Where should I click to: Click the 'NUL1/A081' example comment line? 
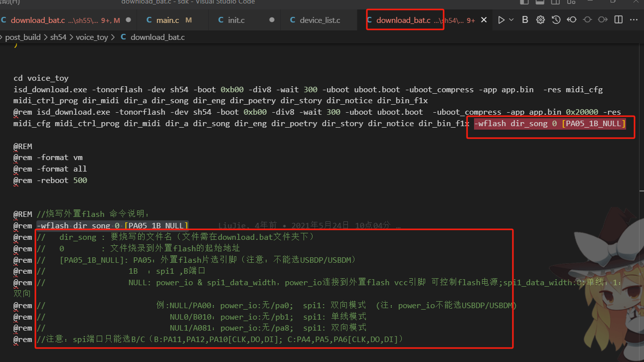click(190, 328)
